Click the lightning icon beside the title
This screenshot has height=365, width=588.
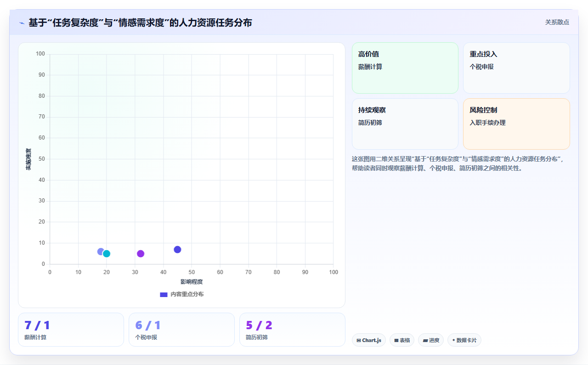22,23
